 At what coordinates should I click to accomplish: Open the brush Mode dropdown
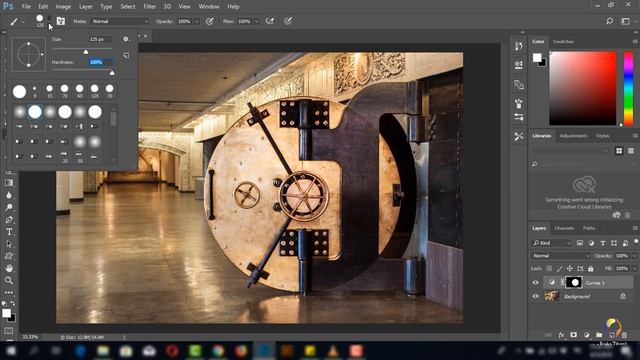pos(120,21)
